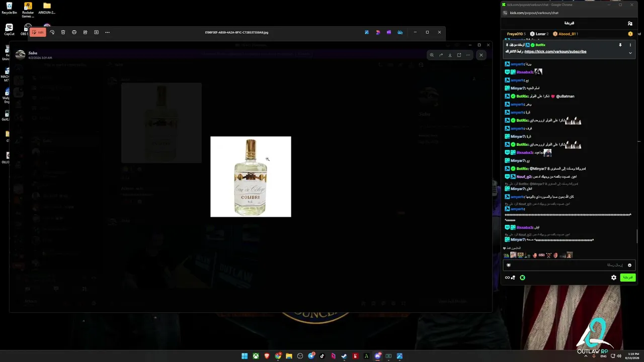Viewport: 644px width, 362px height.
Task: Collapse the pinned message chevron
Action: [630, 53]
